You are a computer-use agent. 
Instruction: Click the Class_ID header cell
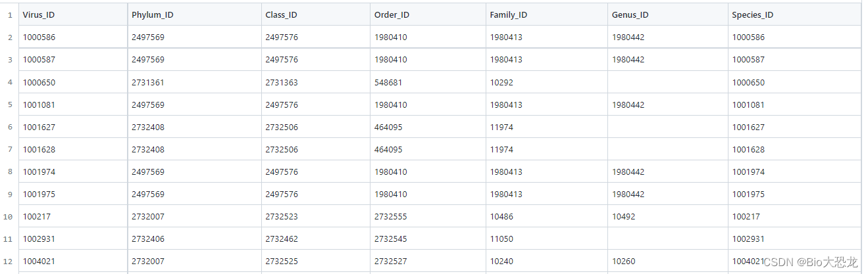(316, 14)
